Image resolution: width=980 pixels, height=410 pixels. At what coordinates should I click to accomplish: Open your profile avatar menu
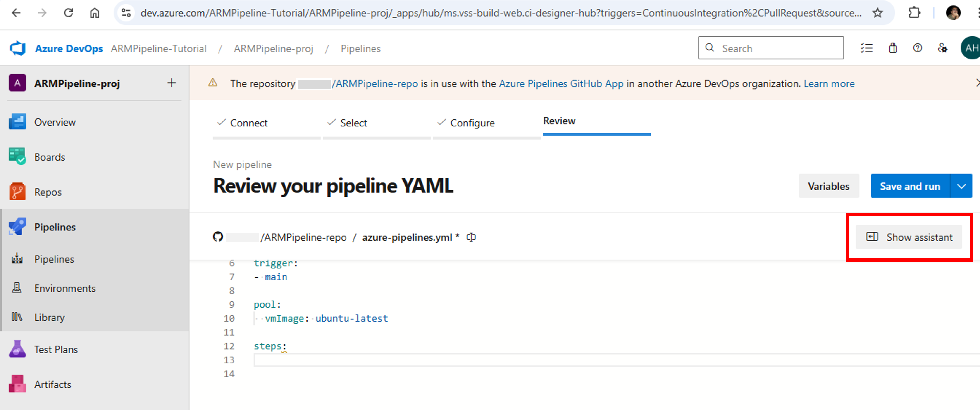click(x=969, y=48)
